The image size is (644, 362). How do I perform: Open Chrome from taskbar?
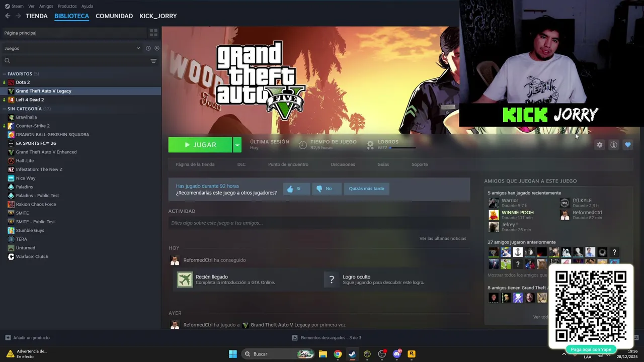338,354
